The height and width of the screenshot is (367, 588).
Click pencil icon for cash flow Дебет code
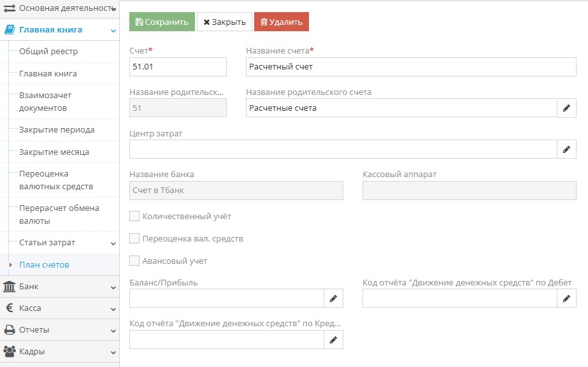pos(566,298)
